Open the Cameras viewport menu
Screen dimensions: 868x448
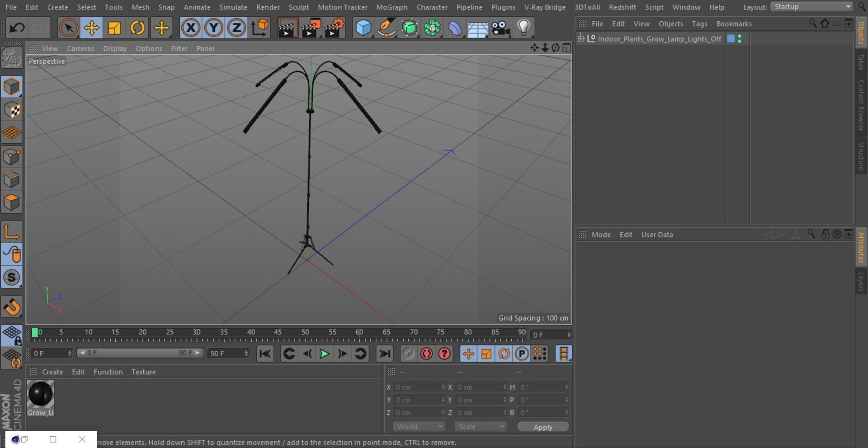pyautogui.click(x=80, y=48)
